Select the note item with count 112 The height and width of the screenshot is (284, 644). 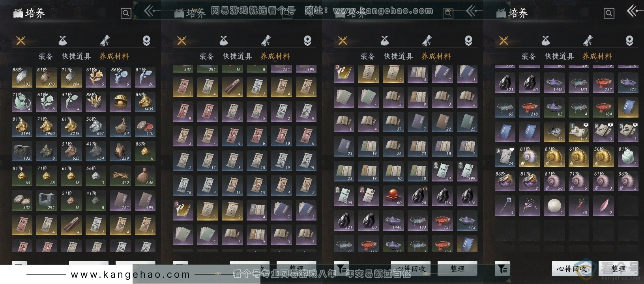(579, 132)
